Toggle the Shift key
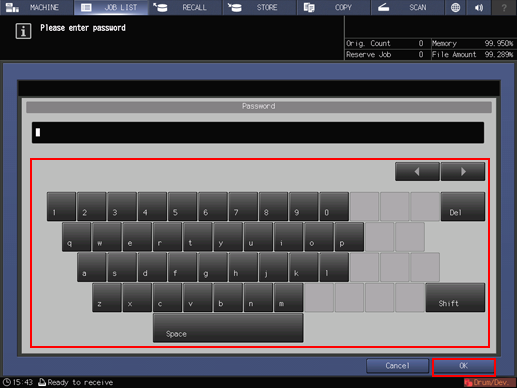 (455, 298)
